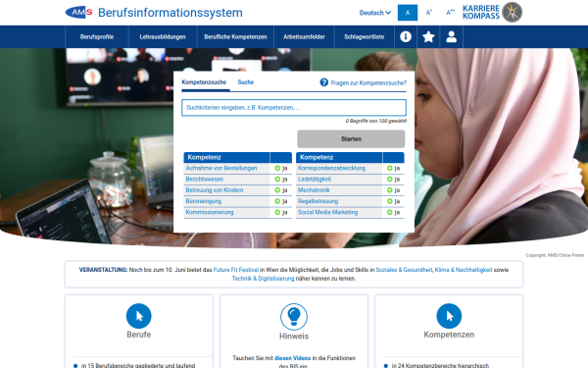Open Fragen zur Kompetenzsuche link
This screenshot has height=368, width=588.
click(x=368, y=83)
